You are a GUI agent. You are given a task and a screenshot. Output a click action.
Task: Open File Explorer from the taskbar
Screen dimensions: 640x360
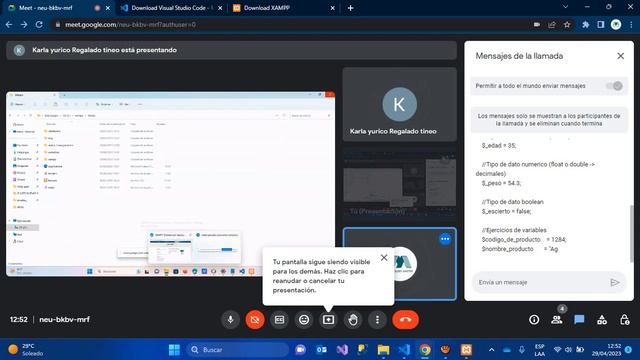pyautogui.click(x=383, y=350)
